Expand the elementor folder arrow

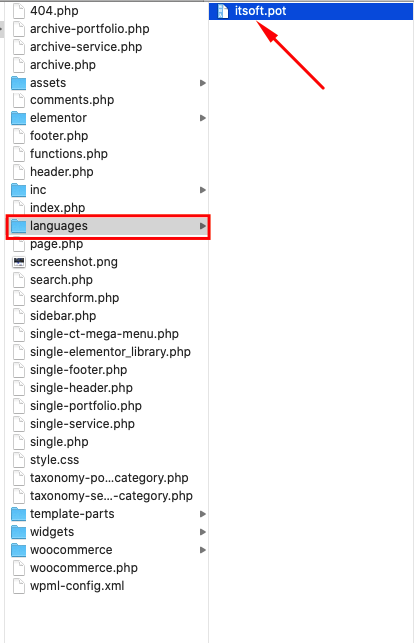[202, 118]
